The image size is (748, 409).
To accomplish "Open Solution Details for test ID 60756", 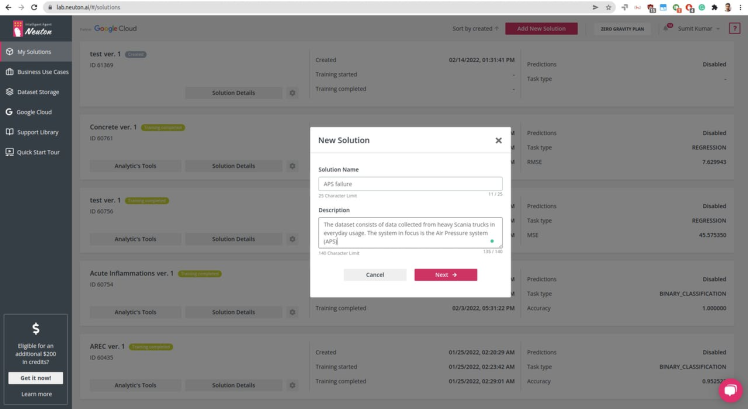I will (x=234, y=239).
